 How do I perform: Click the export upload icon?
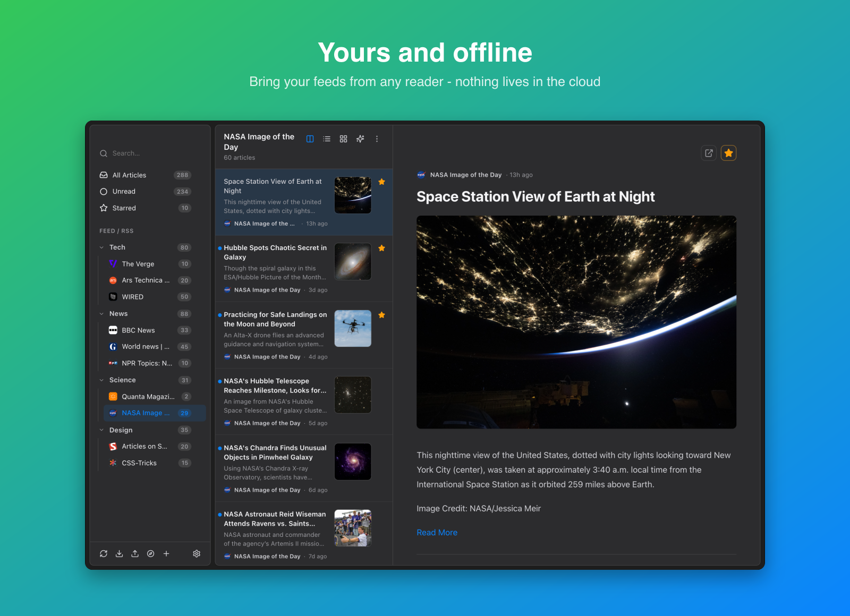tap(135, 554)
